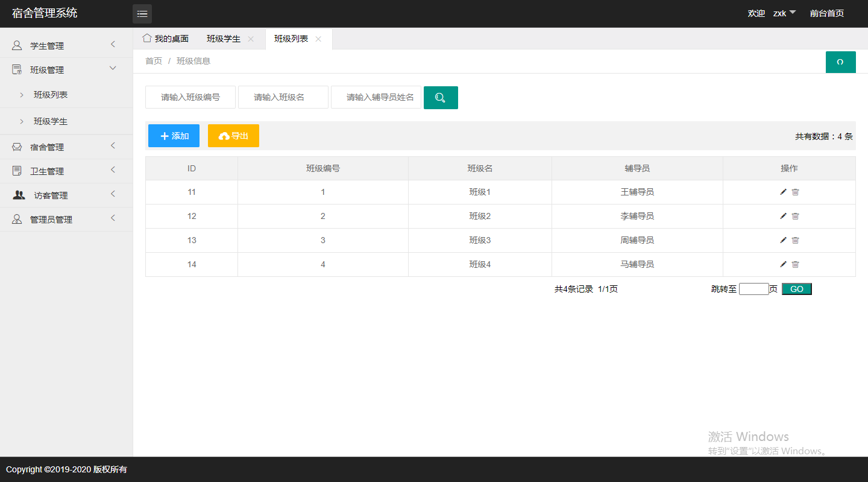Switch to the 我的桌面 tab
Screen dimensions: 868x482
166,39
